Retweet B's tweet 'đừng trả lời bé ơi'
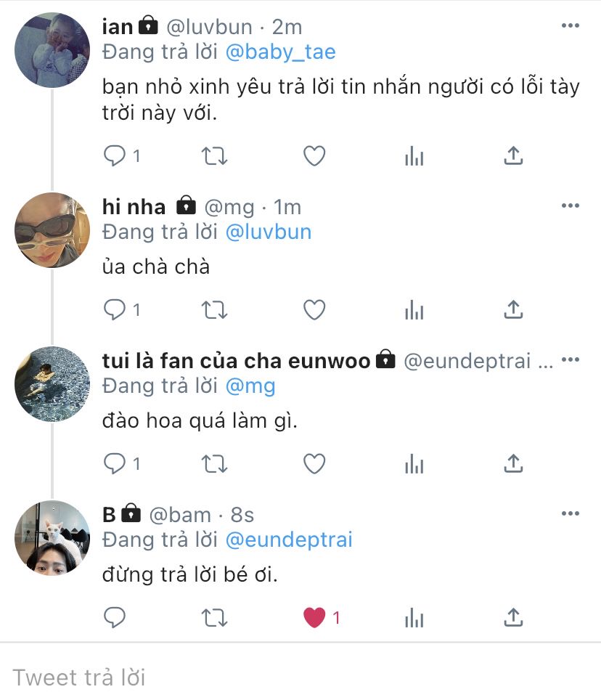Image resolution: width=601 pixels, height=700 pixels. tap(214, 618)
